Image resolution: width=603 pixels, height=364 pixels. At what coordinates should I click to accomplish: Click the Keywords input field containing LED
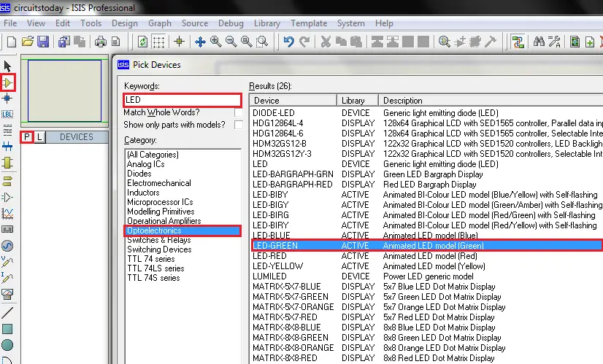click(x=183, y=100)
